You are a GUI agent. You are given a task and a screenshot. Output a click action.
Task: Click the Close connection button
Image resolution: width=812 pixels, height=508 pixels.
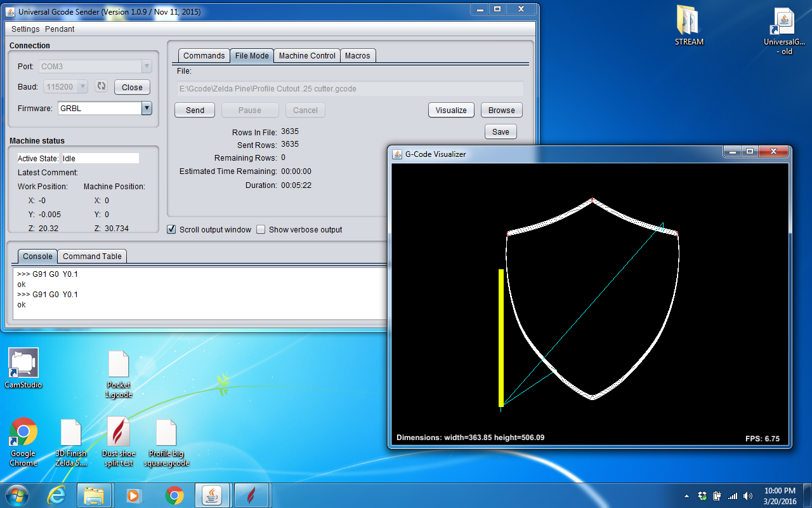click(132, 87)
